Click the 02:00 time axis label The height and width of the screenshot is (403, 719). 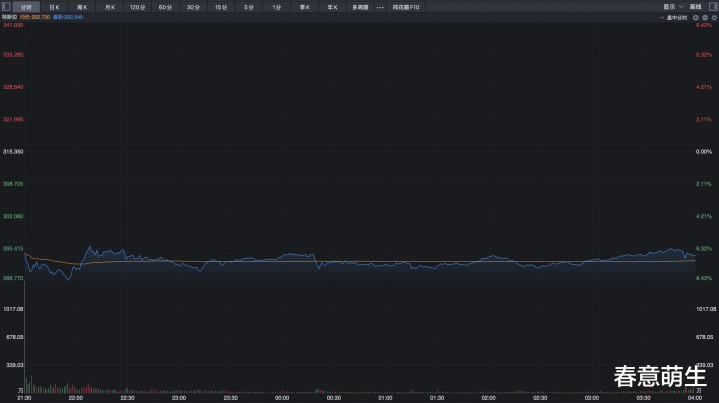[488, 398]
